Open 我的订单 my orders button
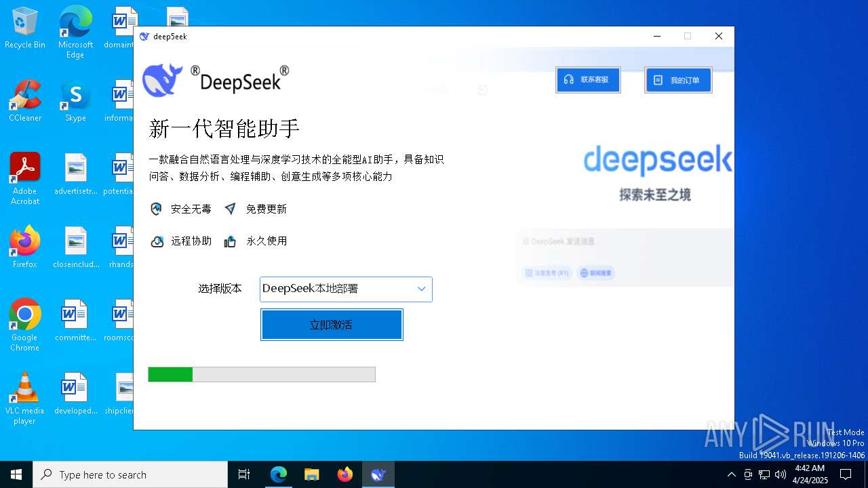This screenshot has height=488, width=868. click(678, 80)
